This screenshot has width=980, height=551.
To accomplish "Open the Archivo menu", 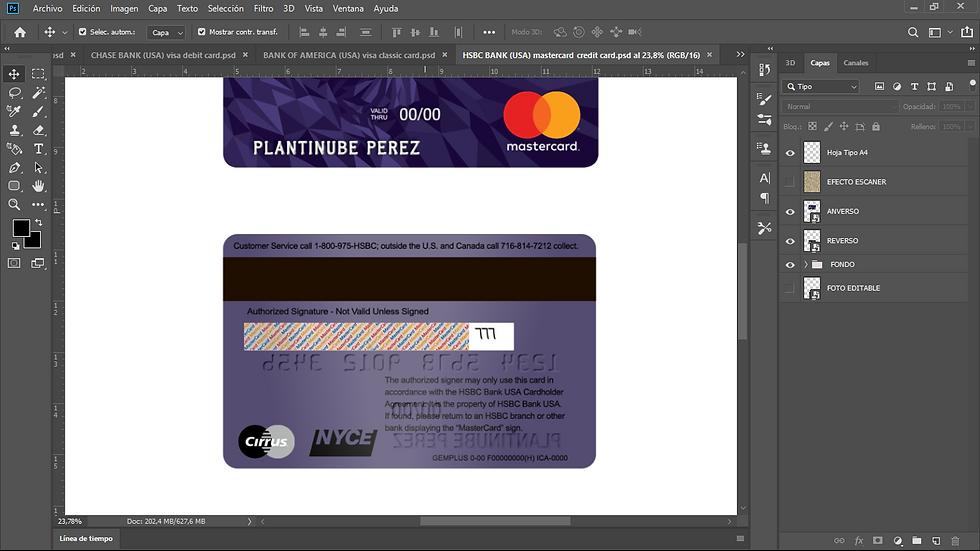I will point(48,9).
